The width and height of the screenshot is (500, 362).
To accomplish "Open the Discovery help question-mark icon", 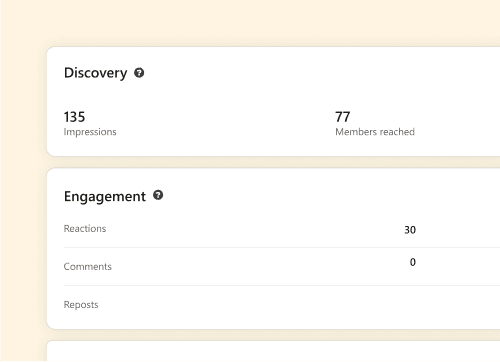I will [x=139, y=73].
